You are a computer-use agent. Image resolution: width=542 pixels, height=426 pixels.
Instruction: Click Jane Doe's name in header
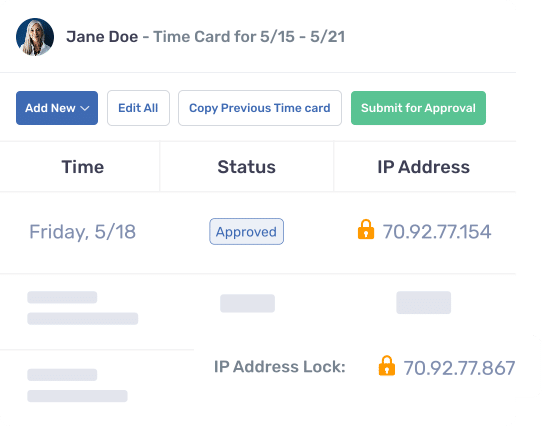102,37
